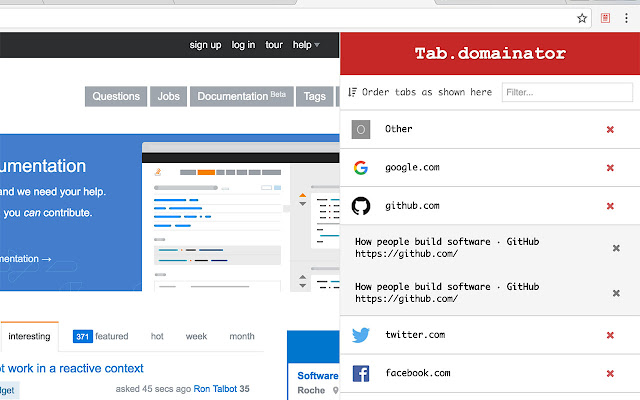Click the documentation preview screenshot
Viewport: 640px width, 400px height.
(x=241, y=217)
